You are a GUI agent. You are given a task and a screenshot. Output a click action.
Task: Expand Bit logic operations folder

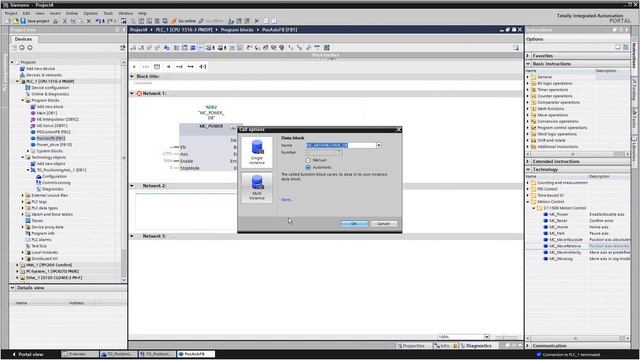528,83
